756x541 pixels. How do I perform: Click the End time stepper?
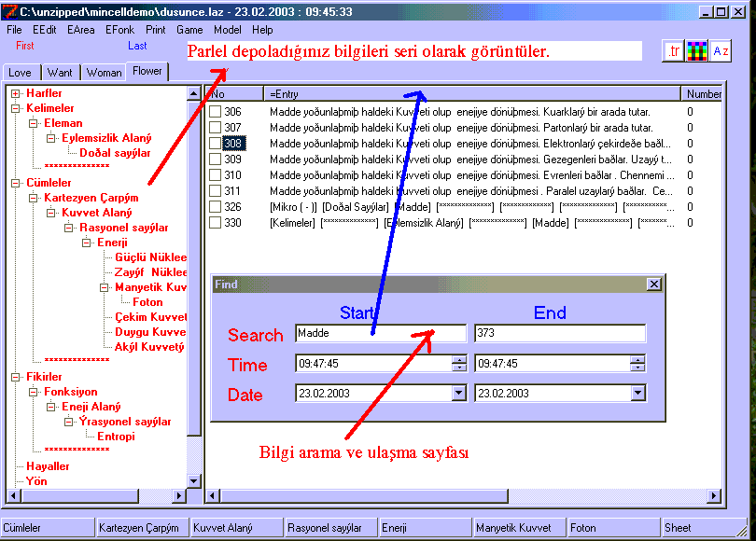click(637, 364)
